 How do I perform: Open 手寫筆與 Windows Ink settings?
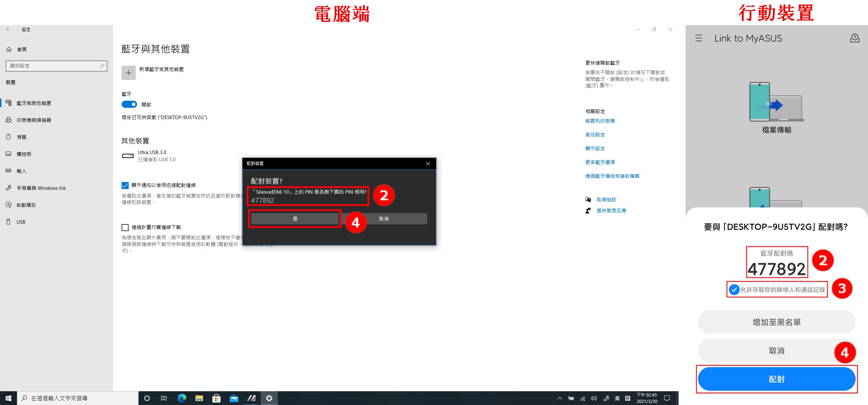tap(41, 188)
